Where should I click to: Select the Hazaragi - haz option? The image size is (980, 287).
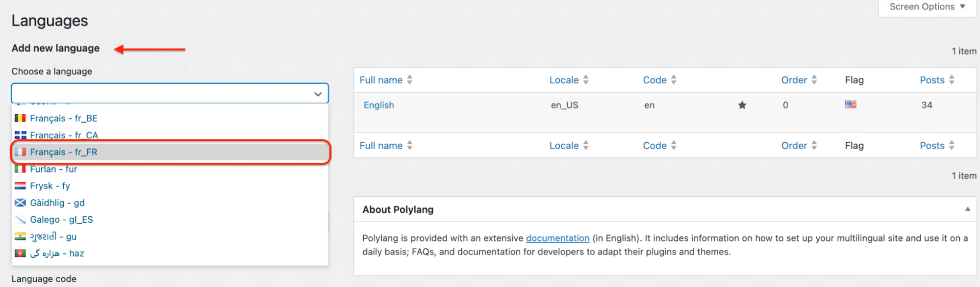170,253
